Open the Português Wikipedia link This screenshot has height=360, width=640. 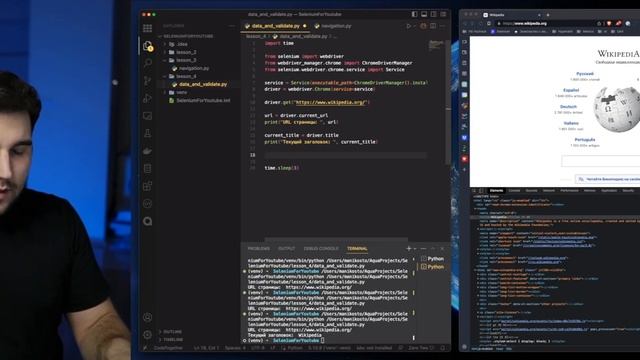(x=585, y=140)
